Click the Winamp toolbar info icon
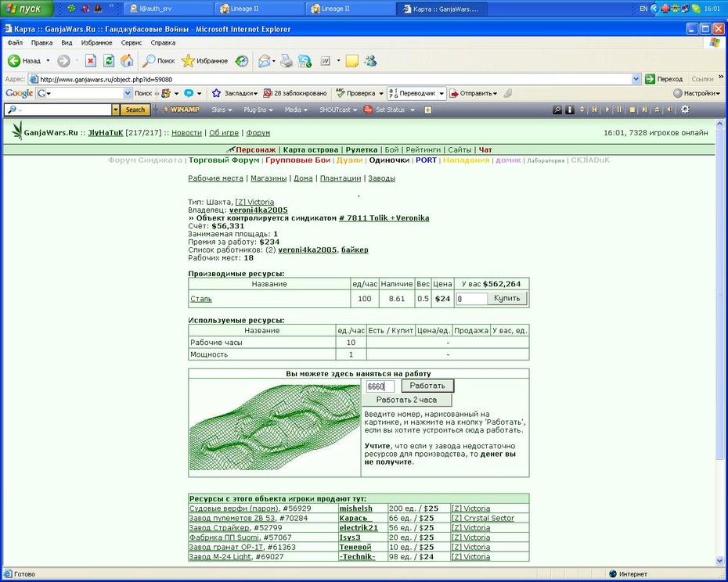 tap(570, 110)
